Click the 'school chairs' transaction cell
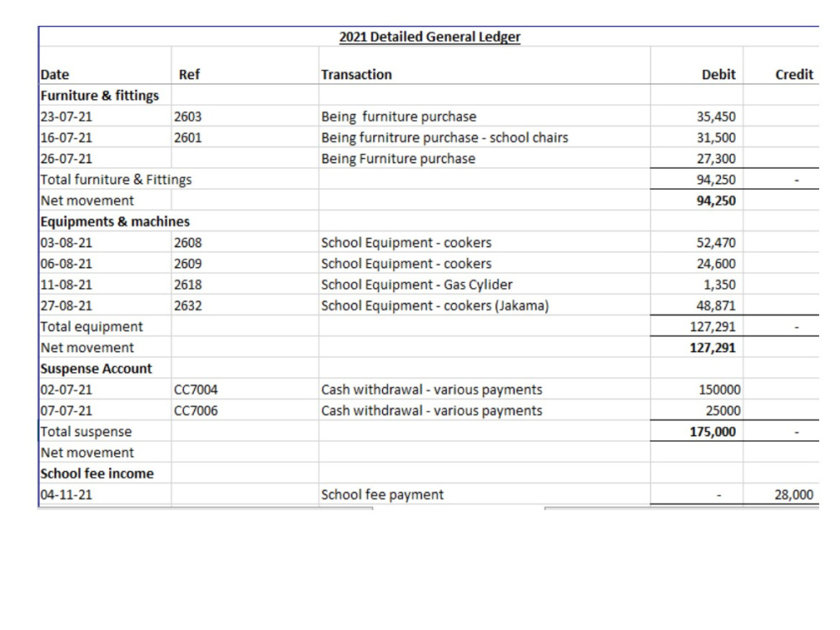Viewport: 840px width, 630px height. 444,138
